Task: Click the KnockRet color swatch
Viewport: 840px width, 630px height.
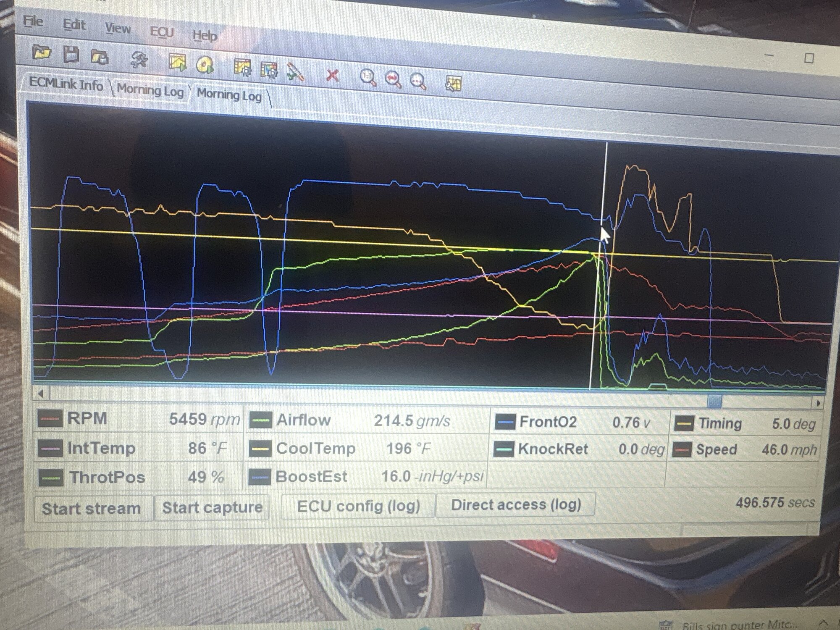Action: (x=504, y=449)
